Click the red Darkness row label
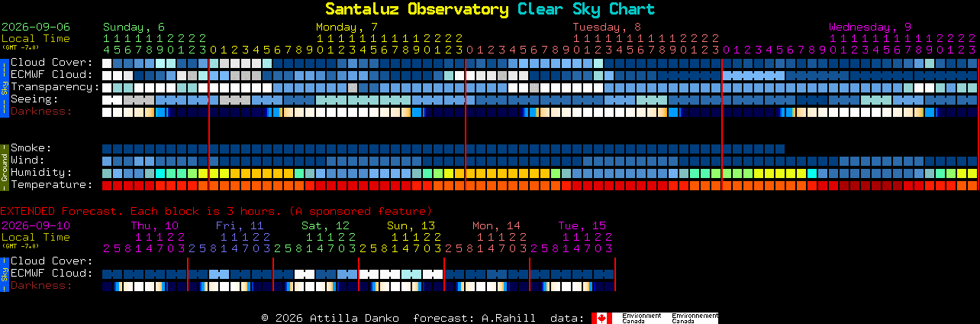The image size is (980, 324). (x=41, y=112)
